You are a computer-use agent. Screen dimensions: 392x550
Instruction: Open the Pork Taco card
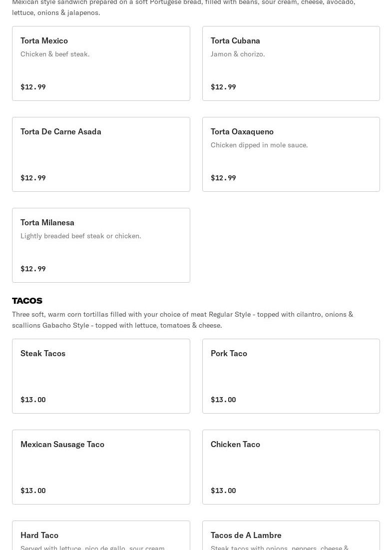click(x=291, y=376)
